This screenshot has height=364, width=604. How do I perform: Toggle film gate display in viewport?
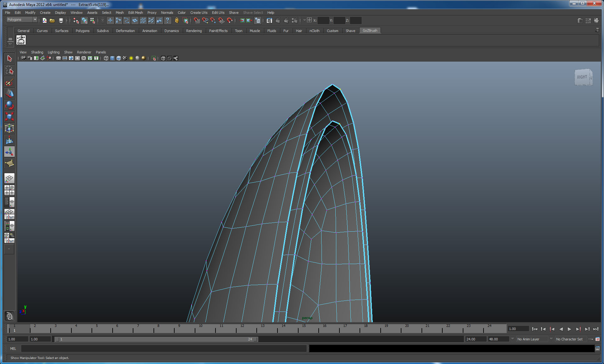click(65, 58)
